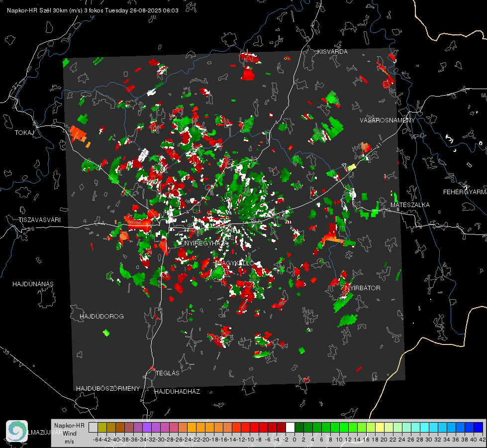Click the NYÍREGYHÁZA label at radar center

pos(206,243)
